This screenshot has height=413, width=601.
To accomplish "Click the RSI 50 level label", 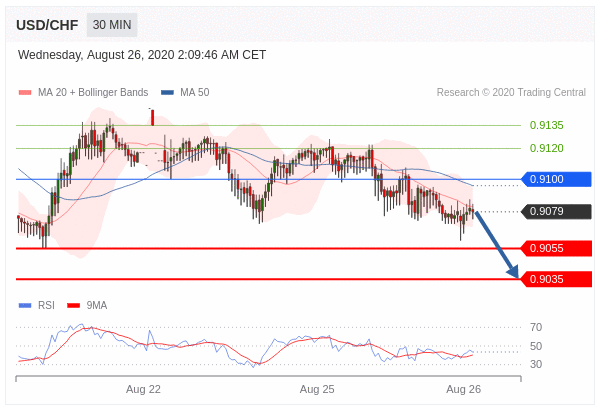I will click(536, 346).
